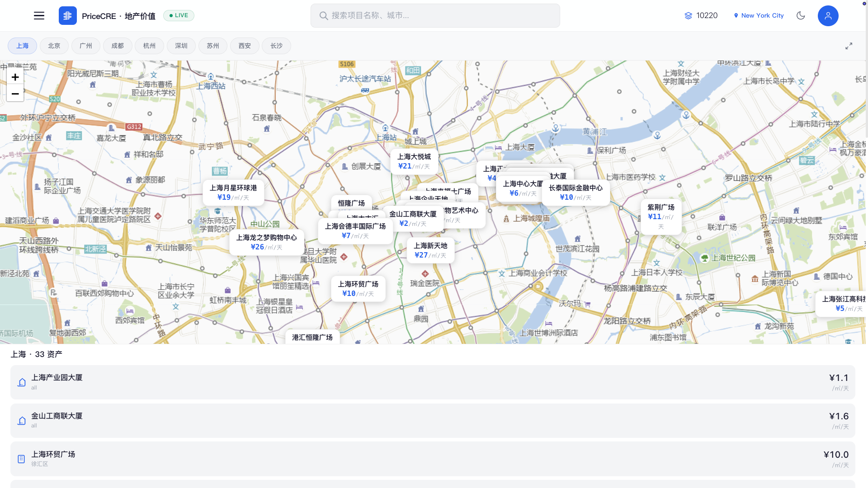868x488 pixels.
Task: Open the 港汇恒隆广场 map marker
Action: [312, 337]
